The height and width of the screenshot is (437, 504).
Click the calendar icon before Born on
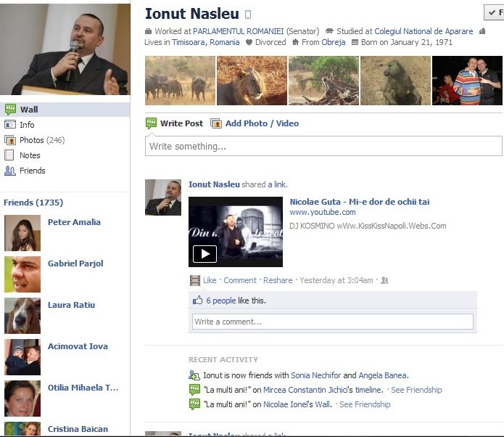click(x=355, y=42)
